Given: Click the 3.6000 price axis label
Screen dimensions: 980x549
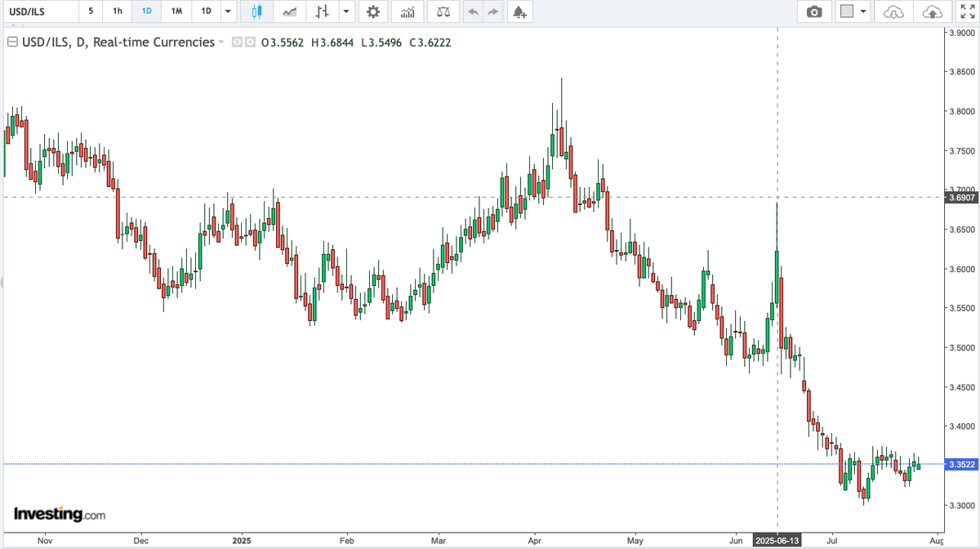Looking at the screenshot, I should [961, 270].
